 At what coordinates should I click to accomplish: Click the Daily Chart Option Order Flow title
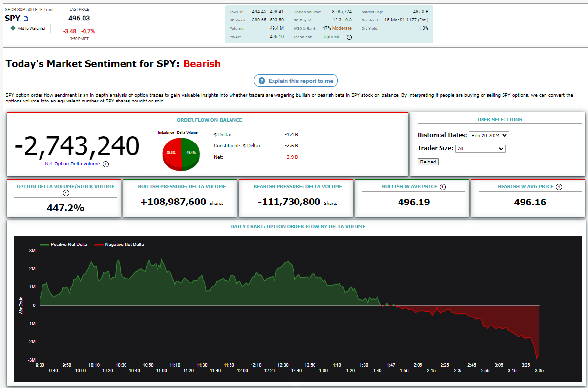298,227
